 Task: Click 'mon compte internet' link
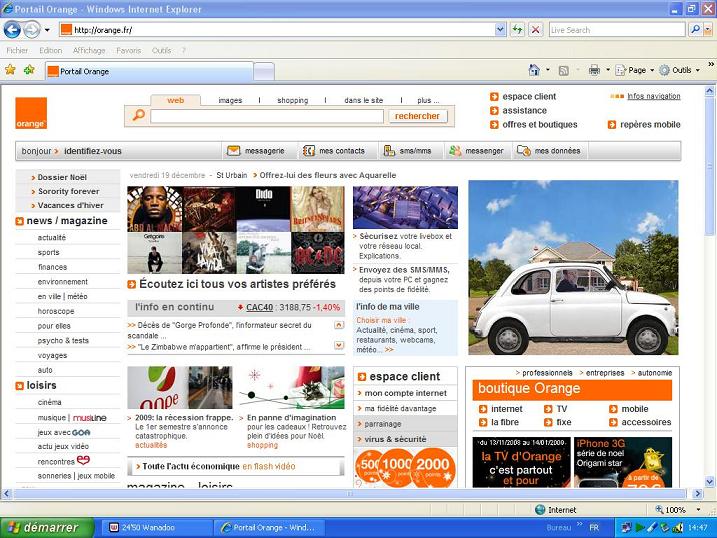(406, 393)
